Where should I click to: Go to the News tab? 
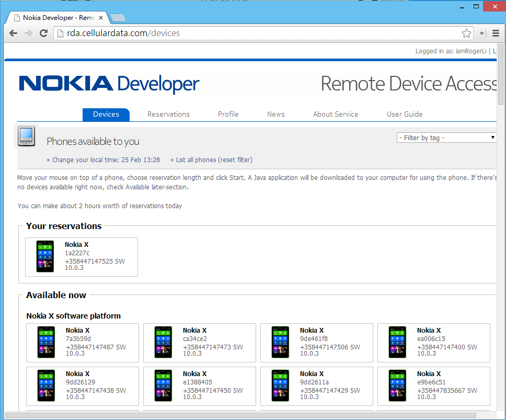275,114
